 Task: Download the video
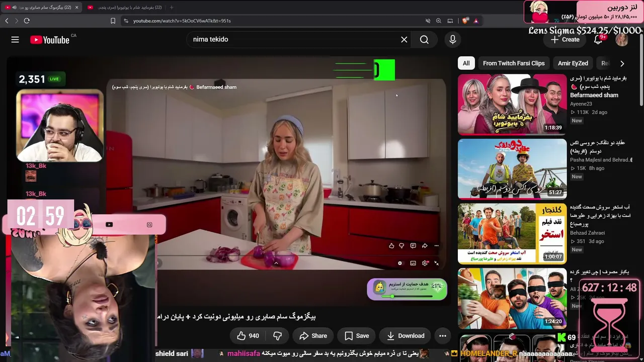406,336
